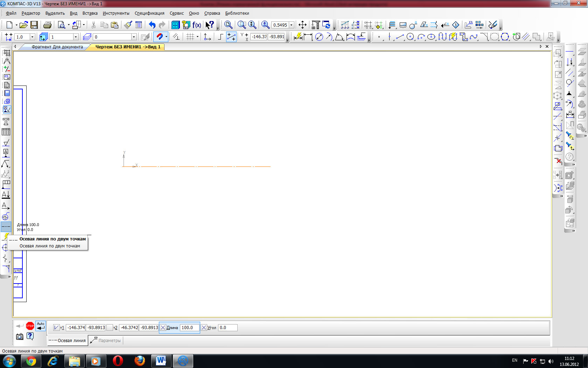Create a new document with the blank page icon
The width and height of the screenshot is (588, 368).
9,25
